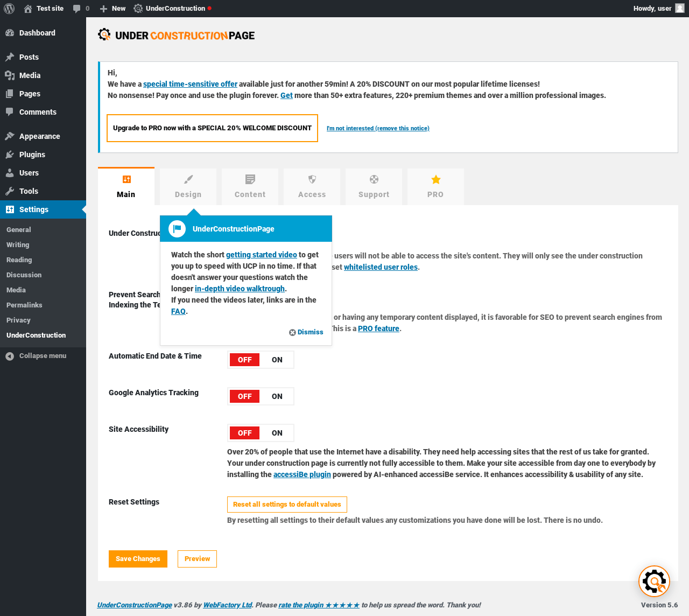Click the Users person icon
This screenshot has height=616, width=689.
click(x=10, y=173)
